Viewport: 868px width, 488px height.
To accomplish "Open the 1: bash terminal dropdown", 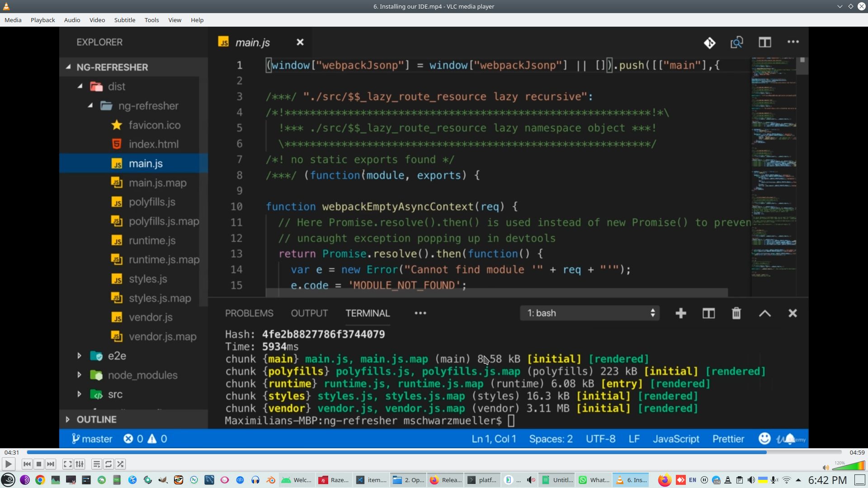I will tap(590, 313).
